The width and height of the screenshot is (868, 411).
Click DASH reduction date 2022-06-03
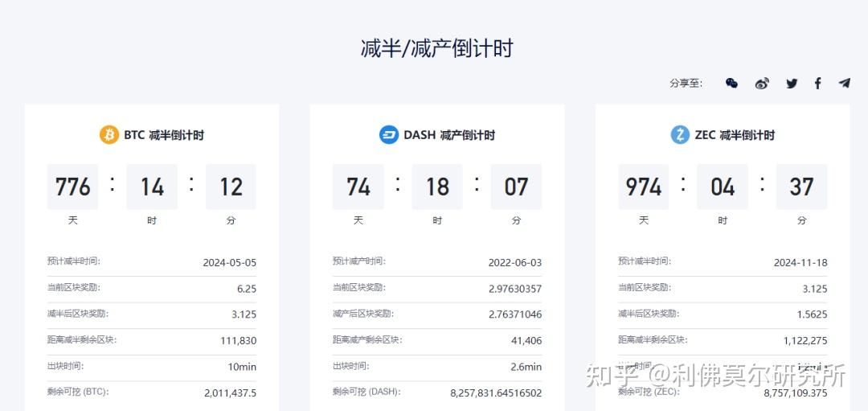pyautogui.click(x=515, y=262)
